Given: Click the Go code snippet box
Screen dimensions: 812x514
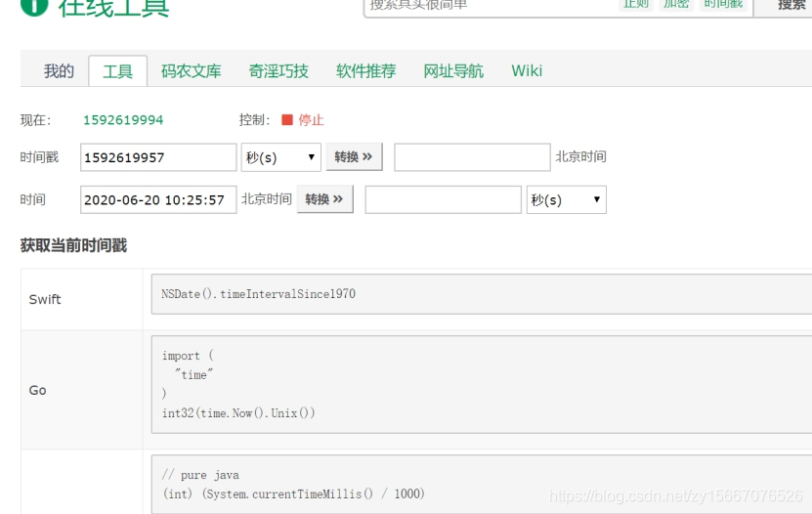Looking at the screenshot, I should (482, 385).
